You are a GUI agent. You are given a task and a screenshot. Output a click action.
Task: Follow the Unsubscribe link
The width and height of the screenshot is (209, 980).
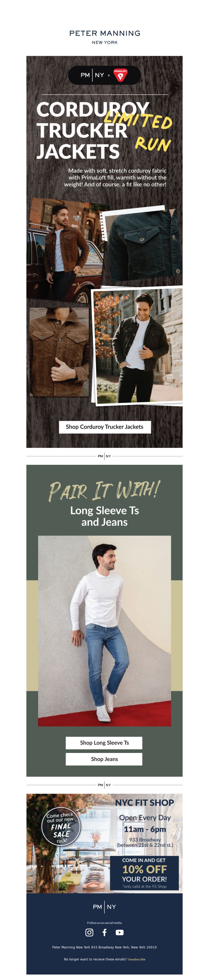pos(136,959)
